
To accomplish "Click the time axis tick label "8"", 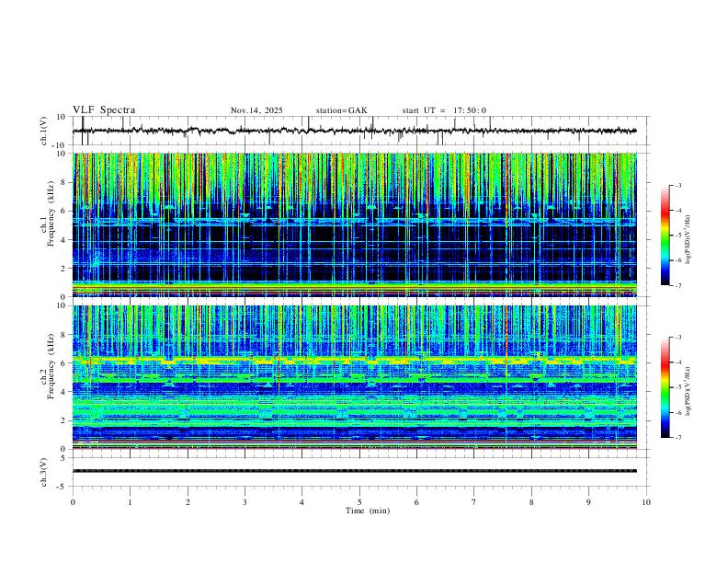I will (x=531, y=502).
